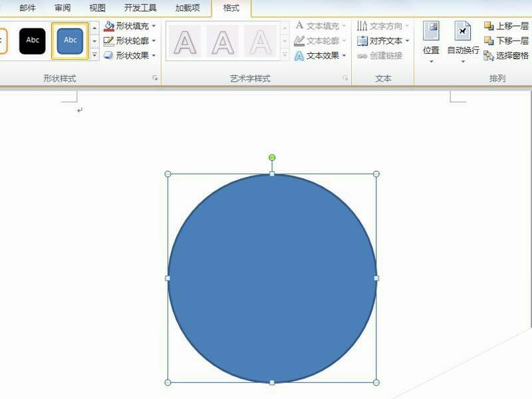
Task: Click the bottom-right corner sizing handle
Action: [x=376, y=382]
